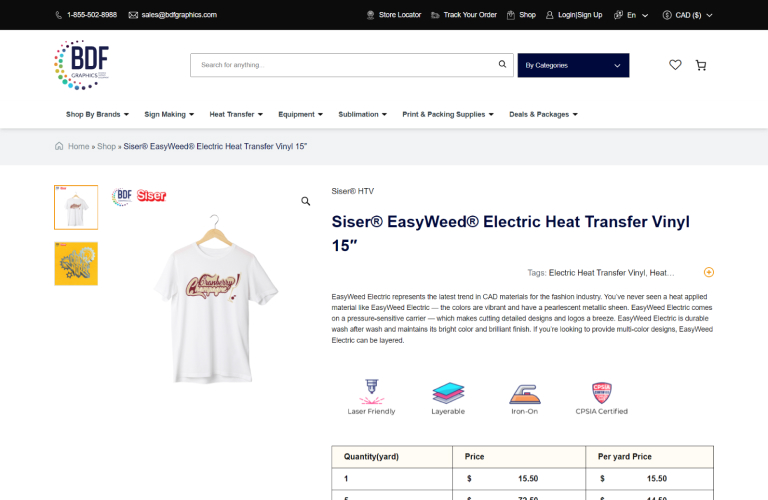Open the Heat Transfer menu
This screenshot has height=500, width=768.
tap(236, 114)
